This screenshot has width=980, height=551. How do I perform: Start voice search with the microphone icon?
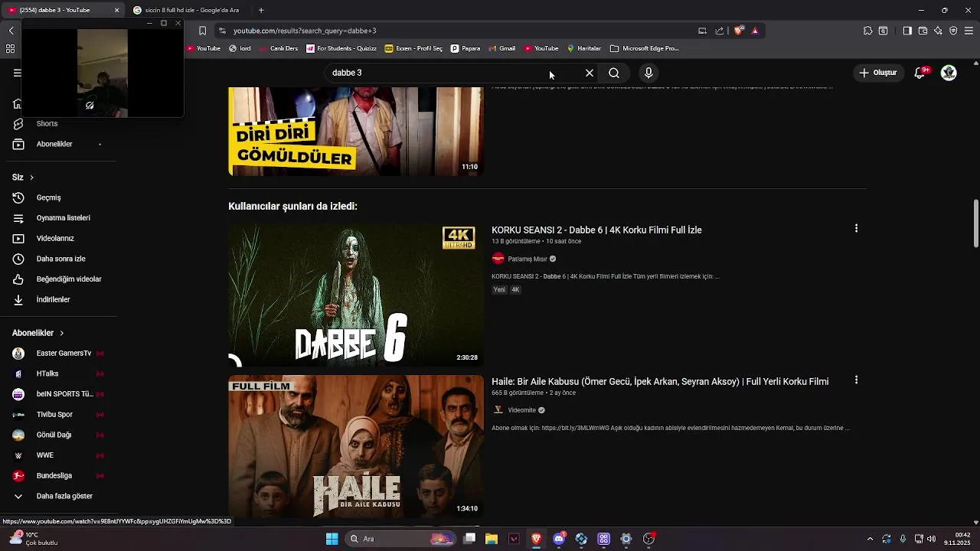pos(648,73)
